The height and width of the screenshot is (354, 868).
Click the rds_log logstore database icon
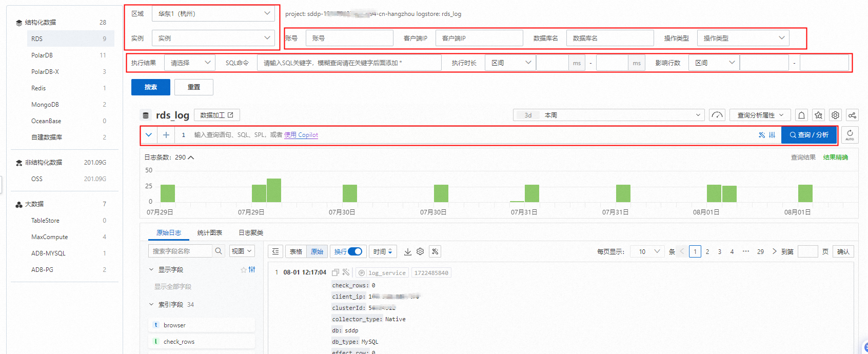[x=146, y=115]
